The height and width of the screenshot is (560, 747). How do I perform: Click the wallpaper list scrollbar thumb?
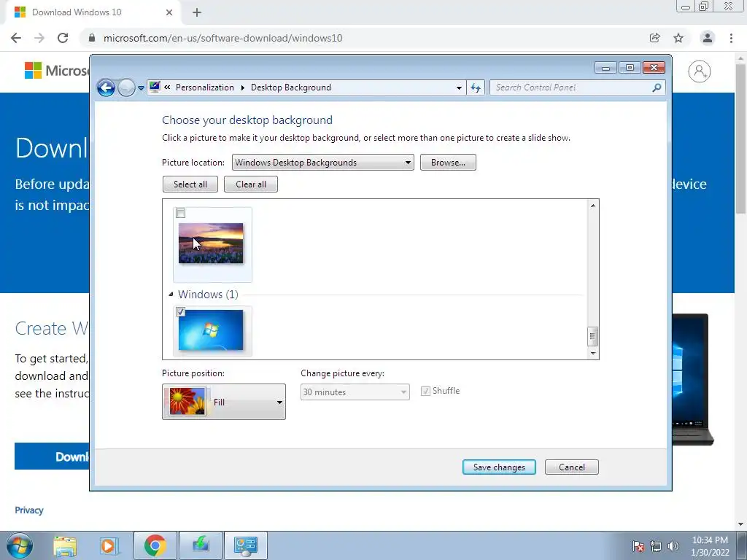(x=592, y=336)
